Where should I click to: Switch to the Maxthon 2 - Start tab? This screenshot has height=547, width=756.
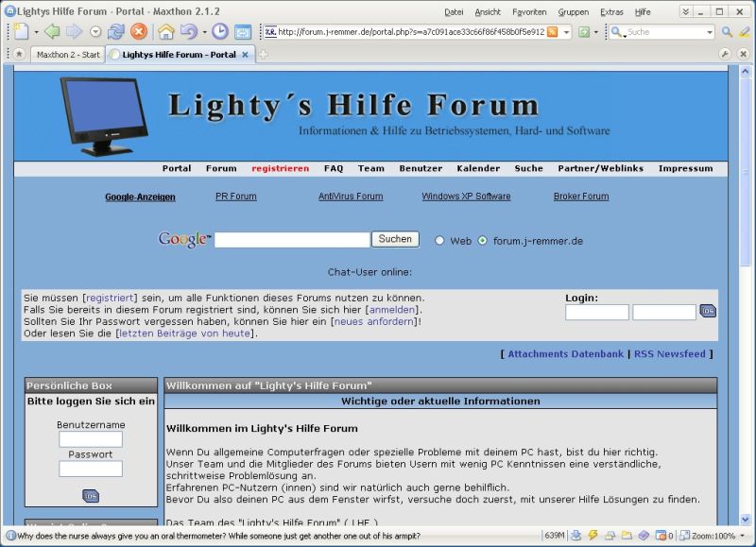(x=68, y=55)
